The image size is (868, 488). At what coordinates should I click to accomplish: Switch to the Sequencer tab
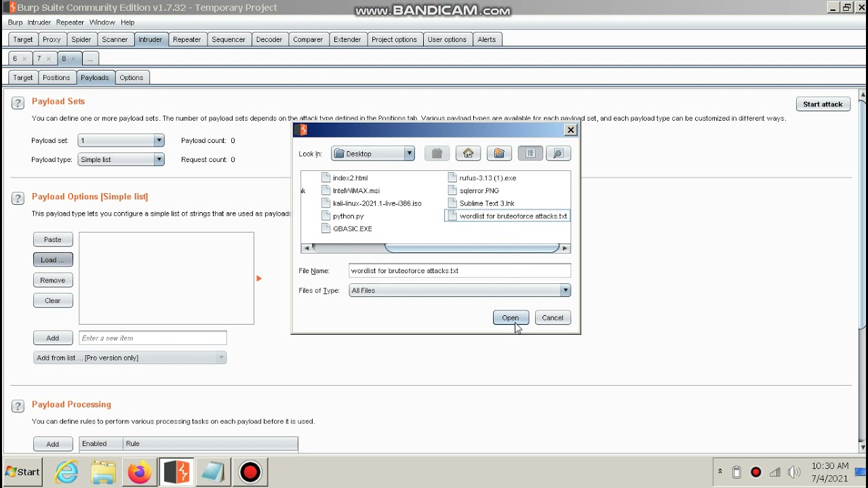pyautogui.click(x=229, y=39)
